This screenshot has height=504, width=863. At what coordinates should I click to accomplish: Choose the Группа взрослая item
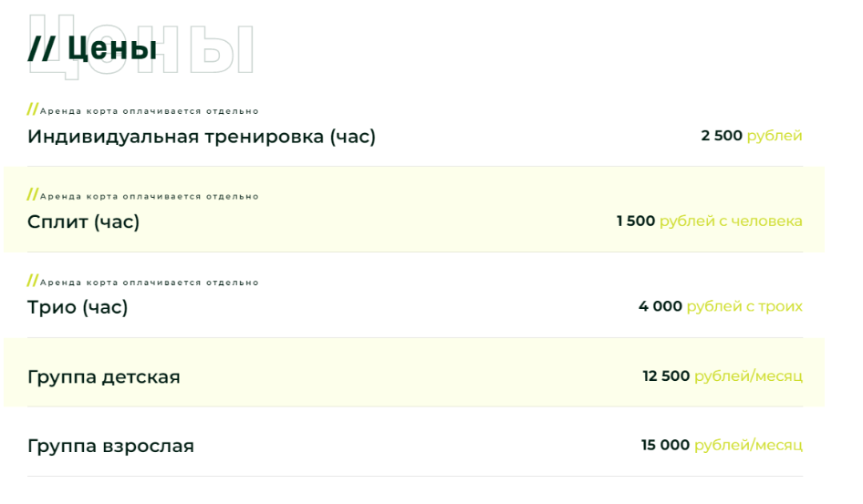click(110, 446)
